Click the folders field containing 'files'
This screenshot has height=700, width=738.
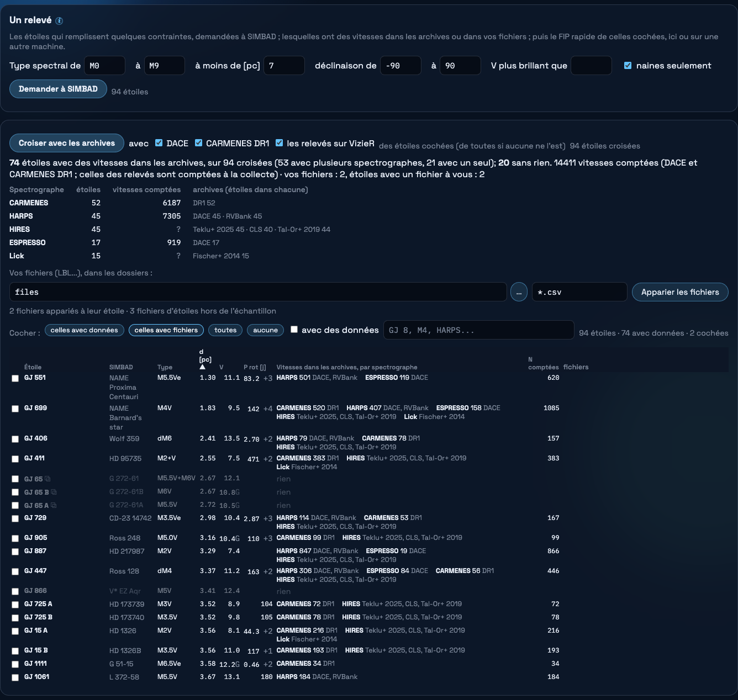coord(258,292)
